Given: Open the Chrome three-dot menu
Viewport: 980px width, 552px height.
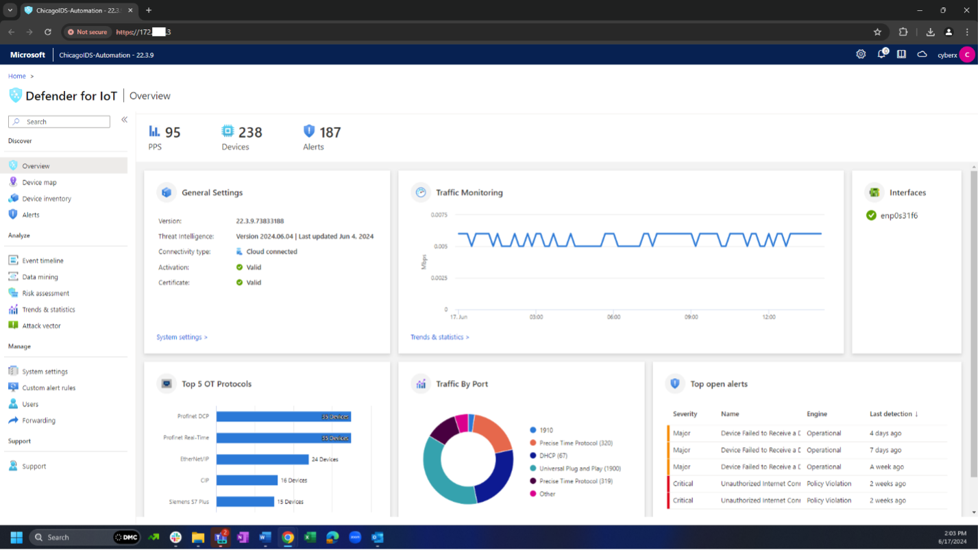Looking at the screenshot, I should tap(967, 32).
